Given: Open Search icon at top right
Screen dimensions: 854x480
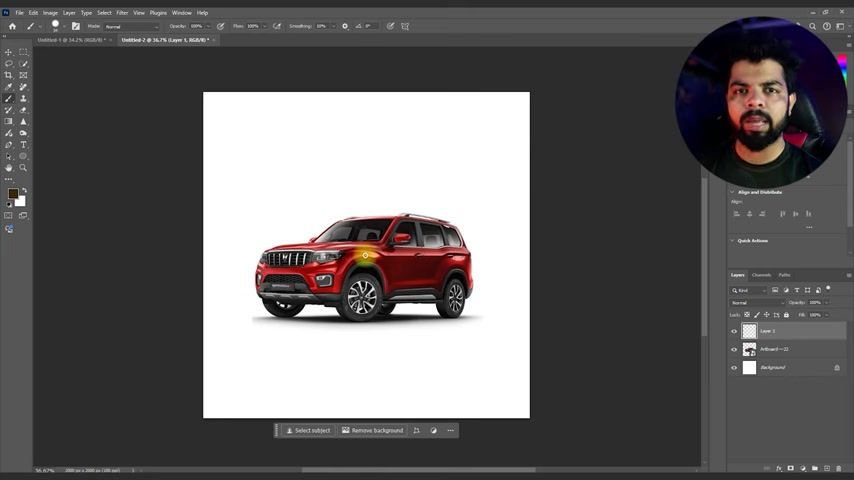Looking at the screenshot, I should 813,26.
